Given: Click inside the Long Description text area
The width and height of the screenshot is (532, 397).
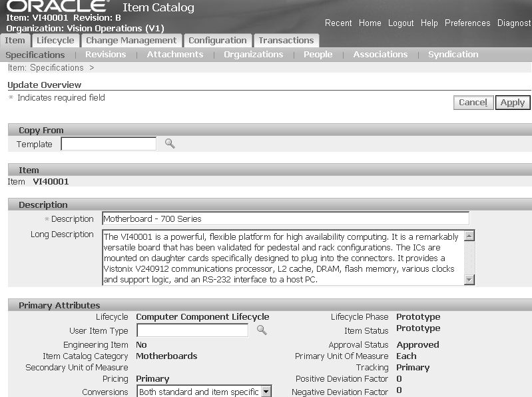Looking at the screenshot, I should 283,258.
